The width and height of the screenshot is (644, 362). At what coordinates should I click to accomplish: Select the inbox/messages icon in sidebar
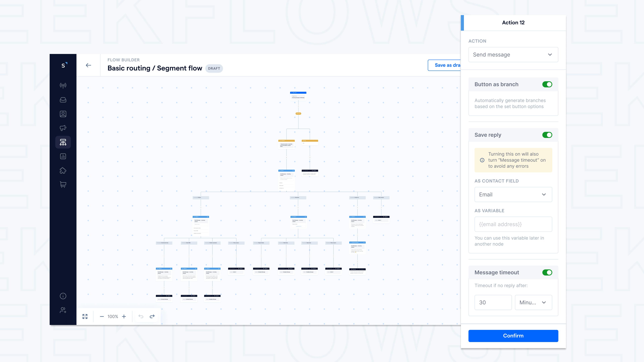pos(63,99)
